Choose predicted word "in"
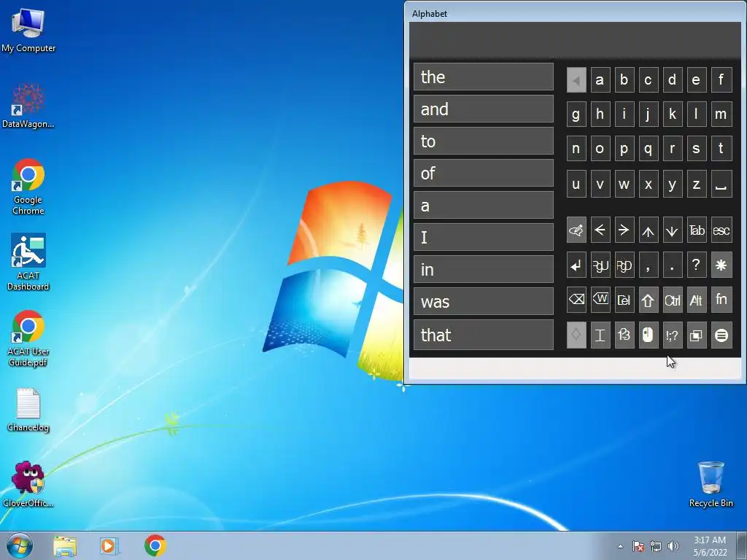The image size is (747, 560). 484,270
